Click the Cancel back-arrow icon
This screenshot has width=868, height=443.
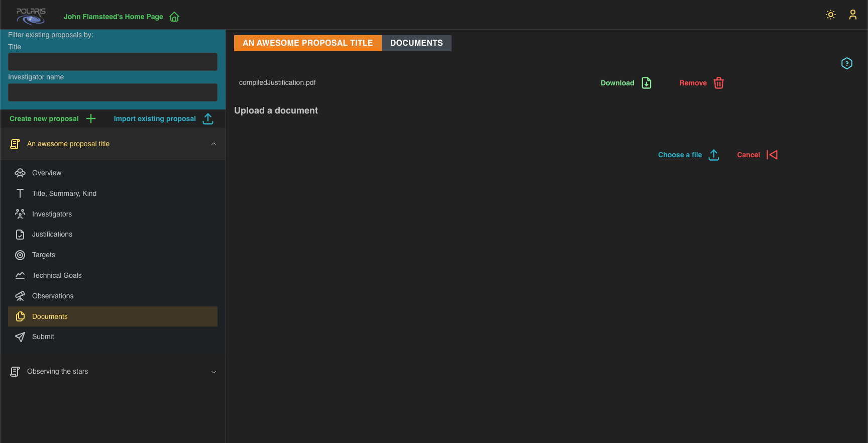[x=772, y=155]
